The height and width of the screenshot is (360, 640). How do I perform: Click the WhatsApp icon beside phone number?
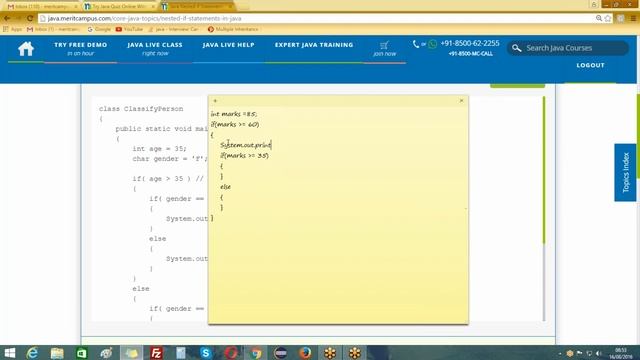coord(433,44)
